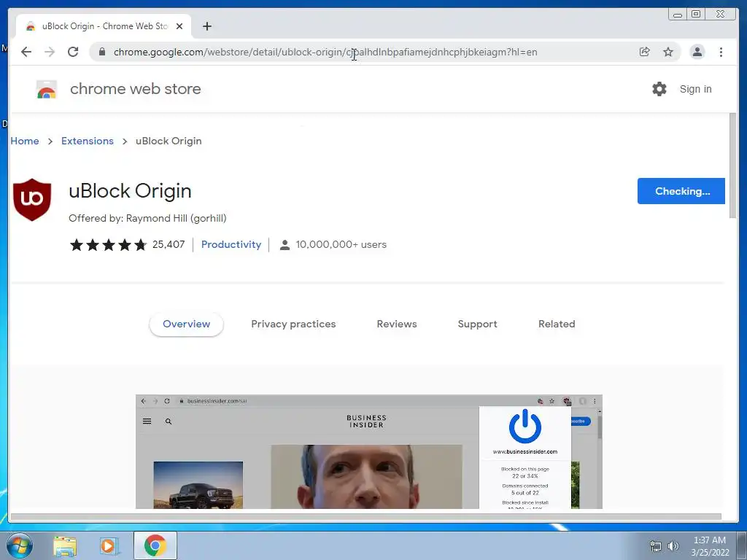
Task: Switch to the Overview tab
Action: 186,324
